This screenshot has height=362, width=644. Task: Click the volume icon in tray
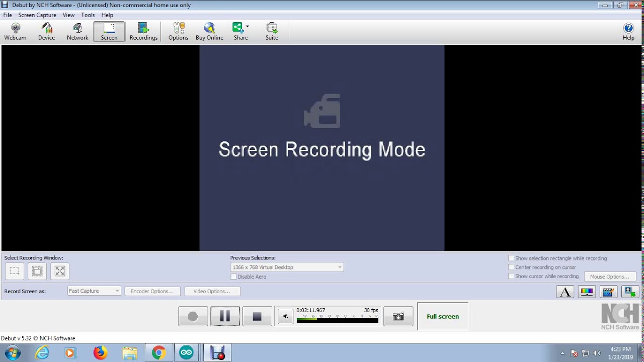[x=597, y=353]
